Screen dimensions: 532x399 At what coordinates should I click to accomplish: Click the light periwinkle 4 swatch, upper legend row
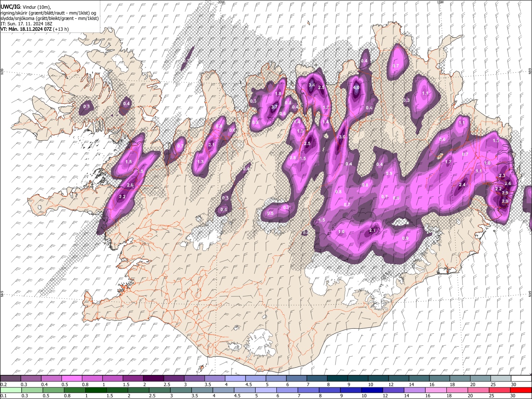(235, 379)
